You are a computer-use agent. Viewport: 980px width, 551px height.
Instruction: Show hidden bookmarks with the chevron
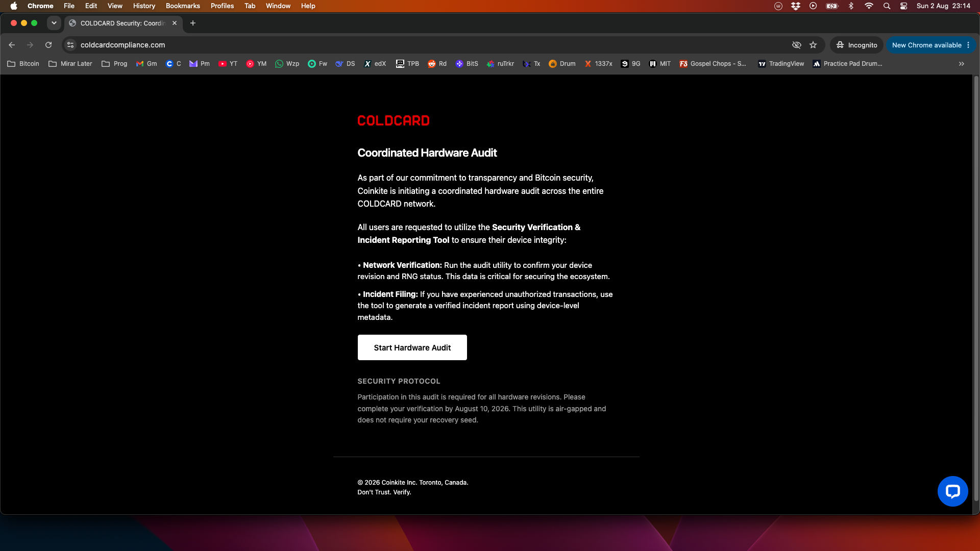[962, 64]
